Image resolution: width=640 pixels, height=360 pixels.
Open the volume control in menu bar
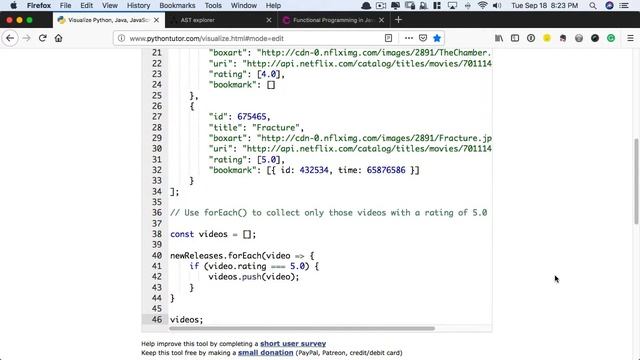coord(497,6)
